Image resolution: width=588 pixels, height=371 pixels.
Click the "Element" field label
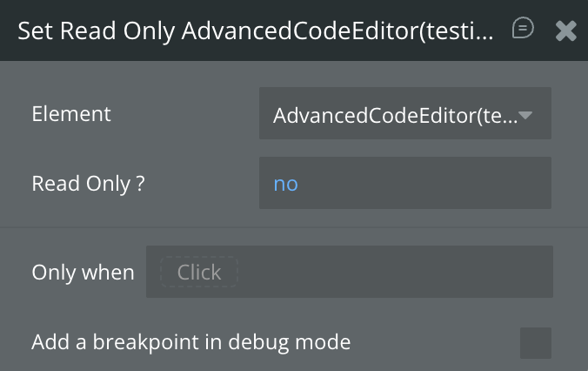[71, 113]
